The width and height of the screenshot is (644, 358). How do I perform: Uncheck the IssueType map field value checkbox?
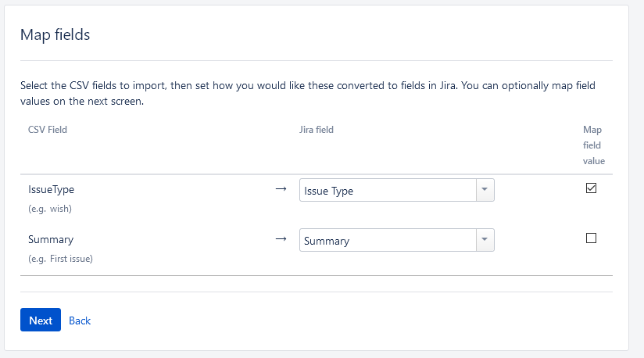[x=591, y=188]
